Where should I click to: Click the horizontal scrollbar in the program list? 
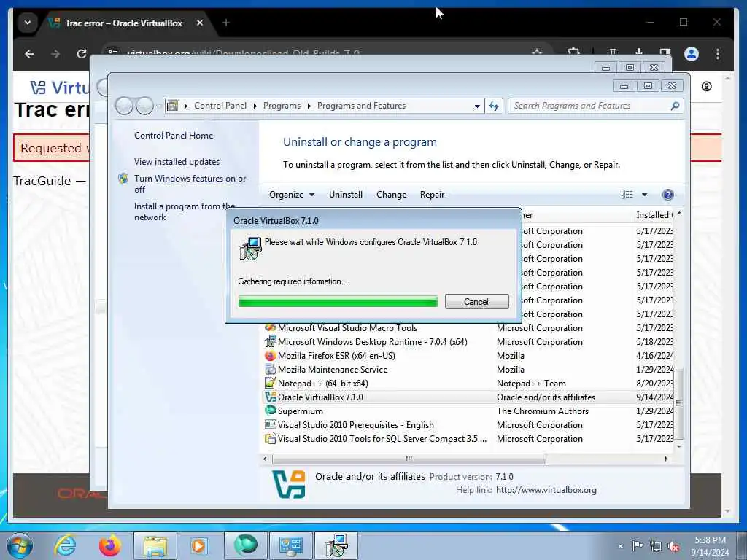(x=409, y=459)
